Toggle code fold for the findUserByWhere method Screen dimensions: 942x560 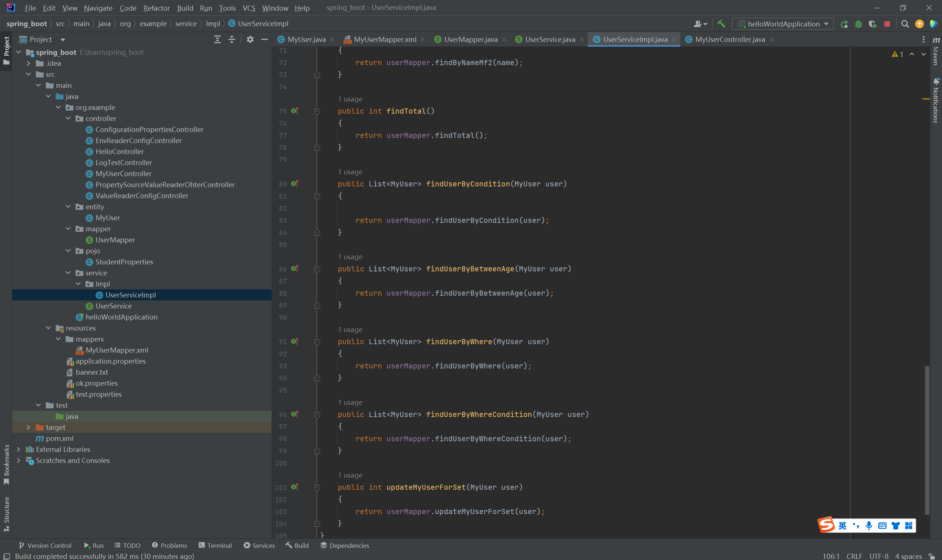(317, 342)
